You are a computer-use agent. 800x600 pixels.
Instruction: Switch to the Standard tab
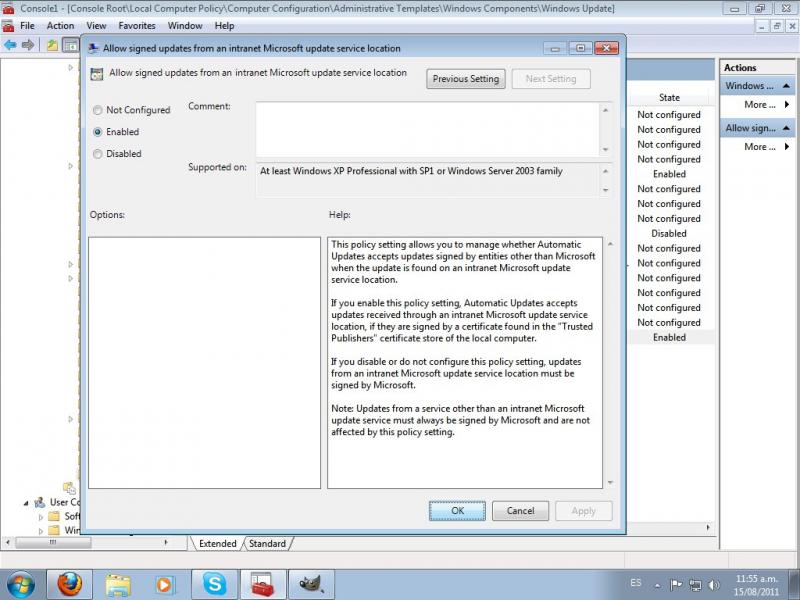pyautogui.click(x=267, y=544)
